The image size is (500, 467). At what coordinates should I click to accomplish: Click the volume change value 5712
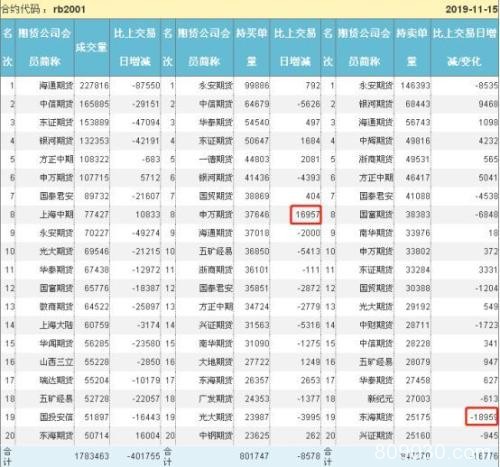[x=150, y=178]
